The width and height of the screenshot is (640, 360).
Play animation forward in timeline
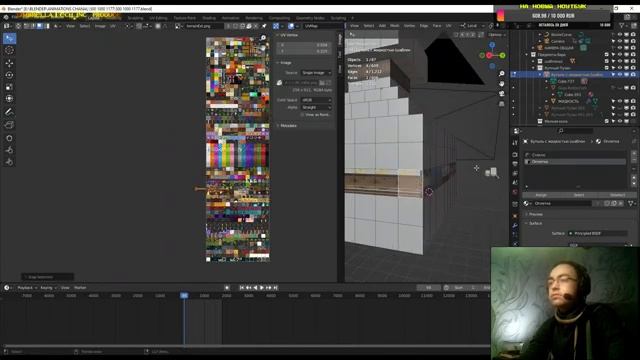262,288
